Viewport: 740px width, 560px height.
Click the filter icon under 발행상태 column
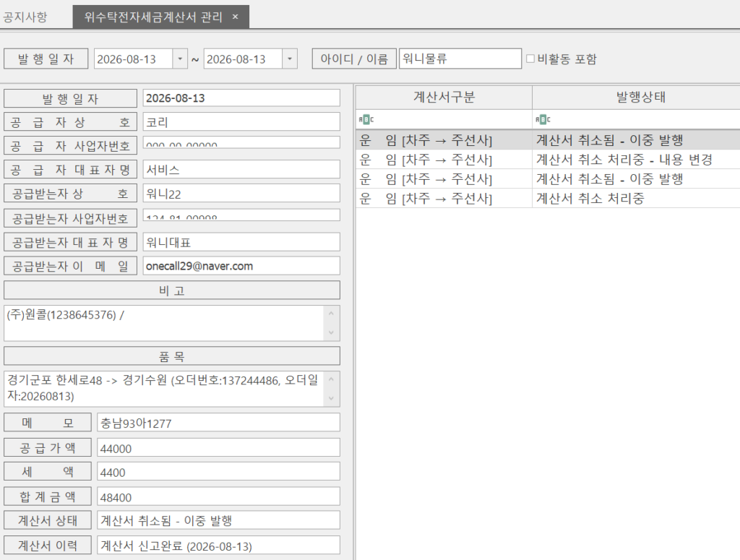point(543,119)
